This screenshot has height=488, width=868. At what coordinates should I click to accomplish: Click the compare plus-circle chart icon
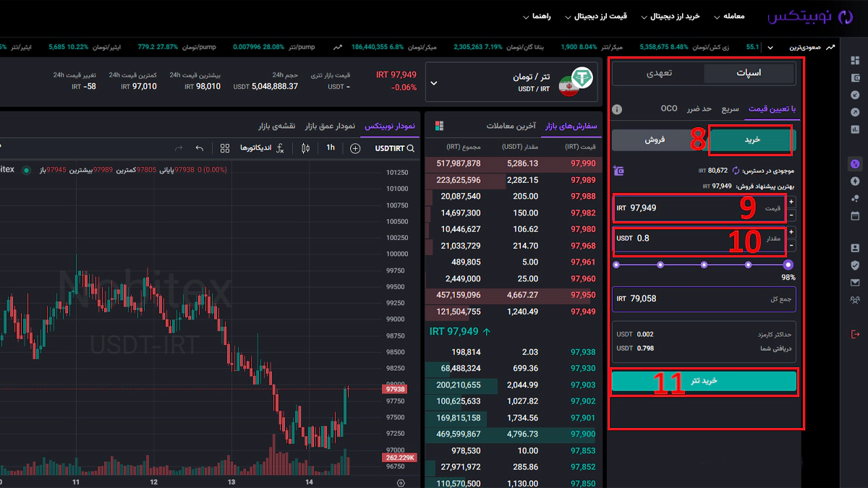click(x=355, y=148)
